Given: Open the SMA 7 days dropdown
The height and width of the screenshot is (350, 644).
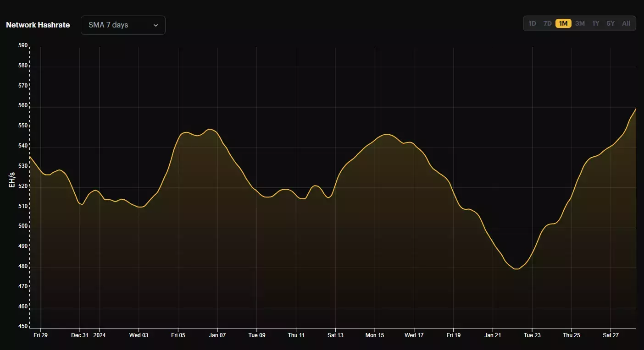Looking at the screenshot, I should (x=123, y=25).
